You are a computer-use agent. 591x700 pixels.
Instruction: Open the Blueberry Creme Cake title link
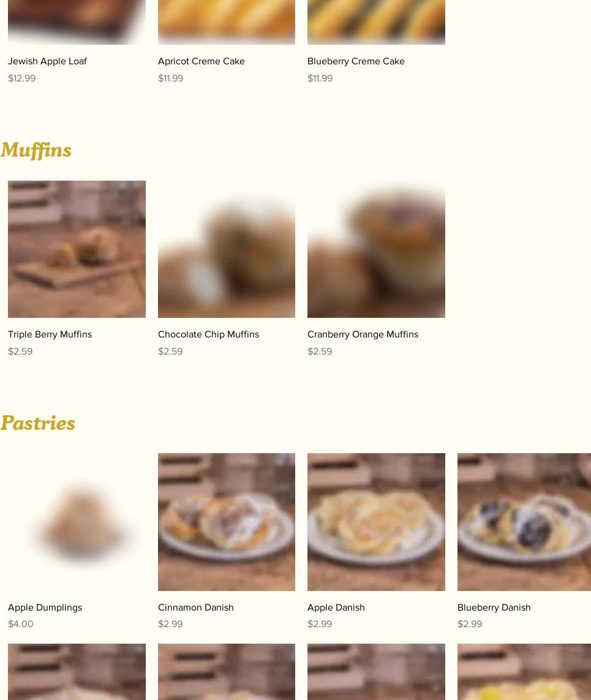[x=356, y=61]
